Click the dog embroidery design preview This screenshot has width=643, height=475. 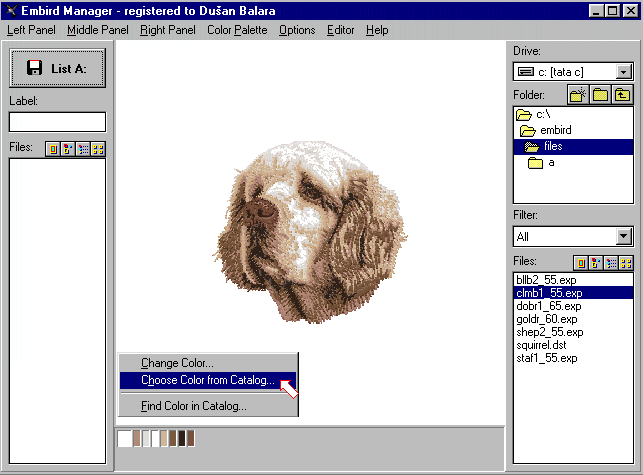pos(310,232)
